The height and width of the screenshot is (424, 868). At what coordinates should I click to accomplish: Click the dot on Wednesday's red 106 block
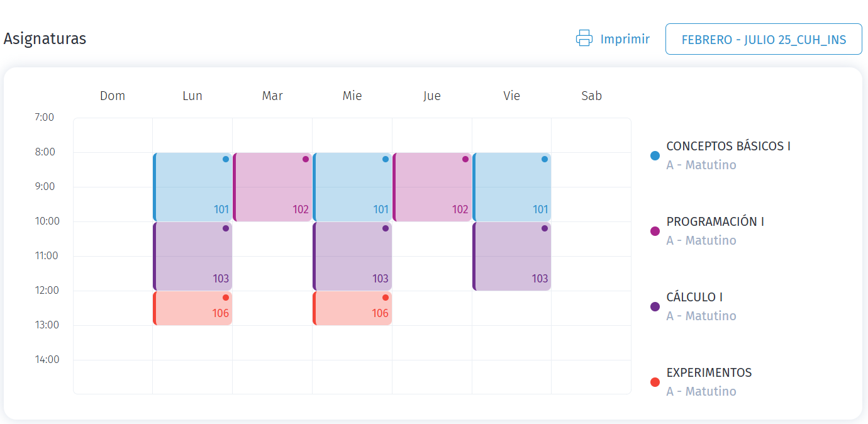pyautogui.click(x=386, y=298)
